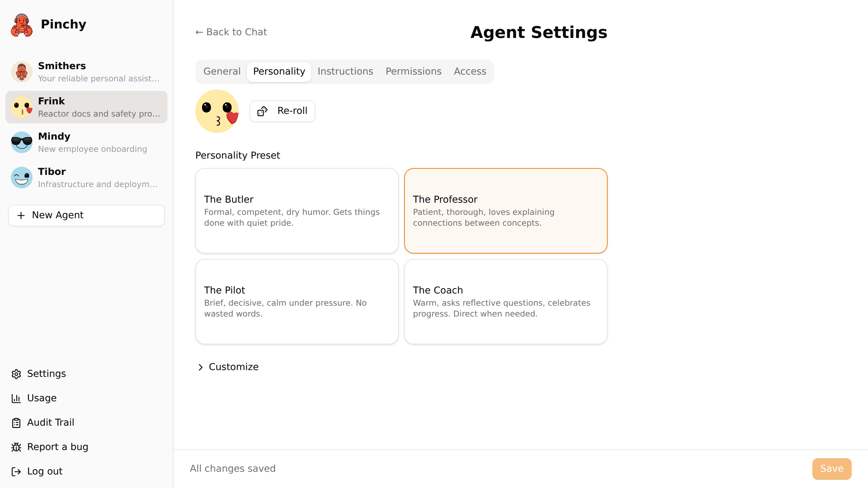The image size is (868, 488).
Task: Open the Instructions tab
Action: click(x=345, y=72)
